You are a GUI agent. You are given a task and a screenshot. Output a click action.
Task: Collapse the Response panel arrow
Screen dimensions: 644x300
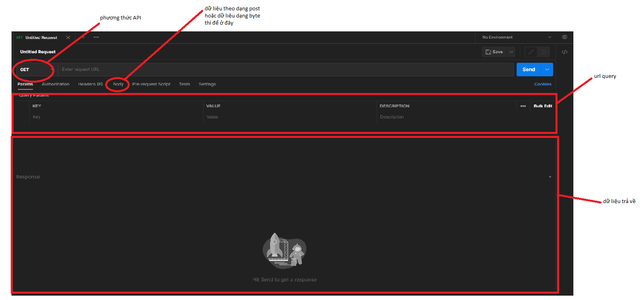point(550,177)
